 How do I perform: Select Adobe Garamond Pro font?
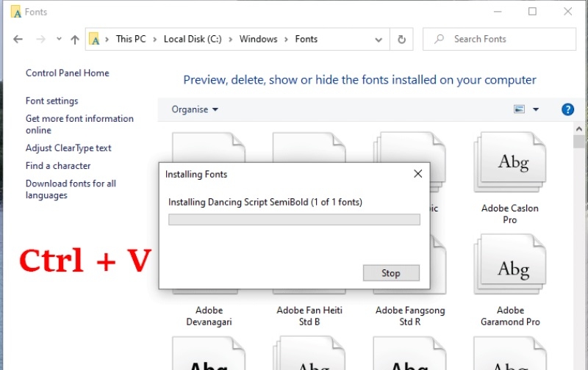point(510,280)
